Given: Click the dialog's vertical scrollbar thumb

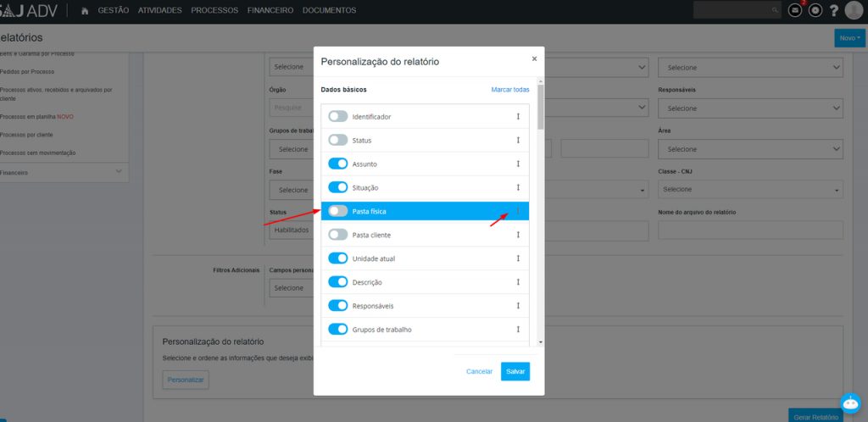Looking at the screenshot, I should click(540, 106).
